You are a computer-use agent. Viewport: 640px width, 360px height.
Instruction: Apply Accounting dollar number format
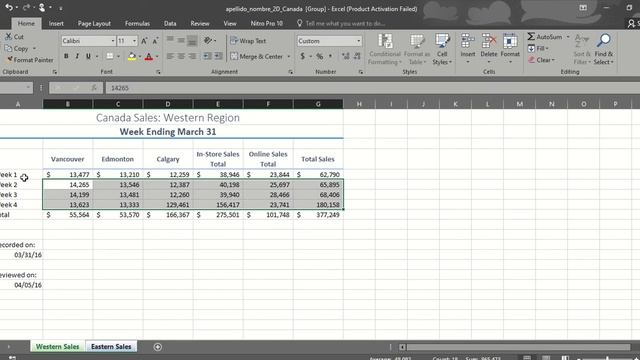click(302, 56)
